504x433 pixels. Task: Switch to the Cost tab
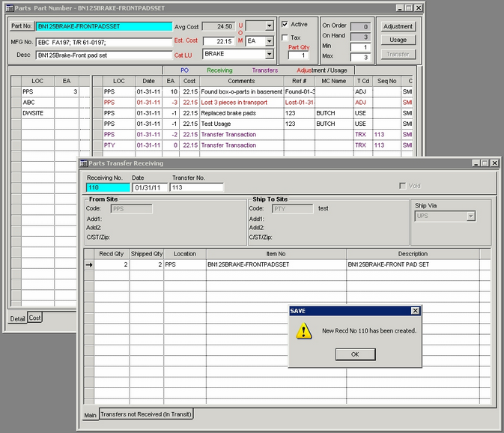point(34,318)
